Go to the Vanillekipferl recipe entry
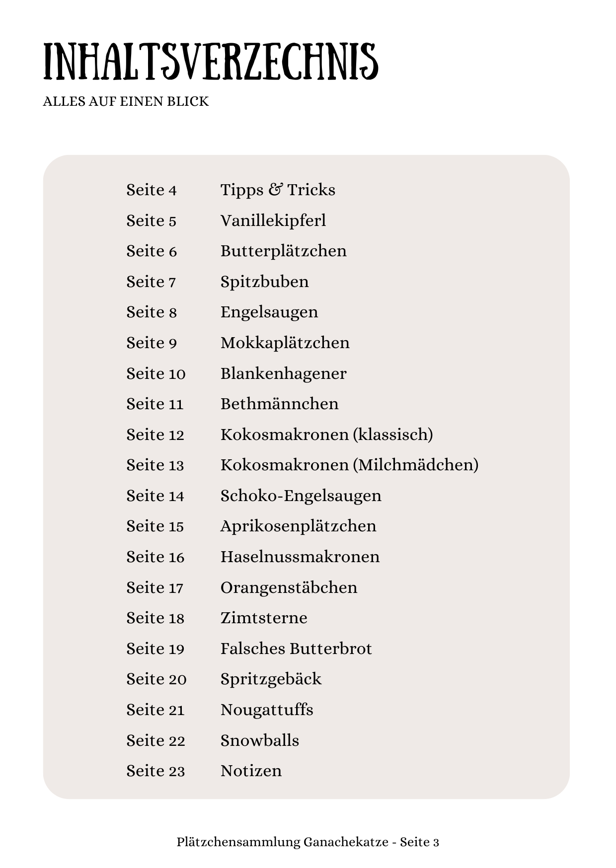This screenshot has height=868, width=616. [273, 220]
